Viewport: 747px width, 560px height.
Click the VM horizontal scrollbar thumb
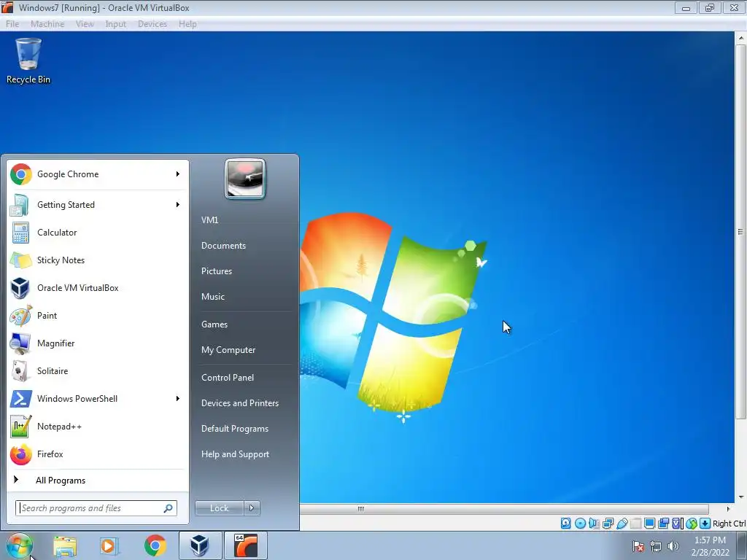[x=504, y=509]
